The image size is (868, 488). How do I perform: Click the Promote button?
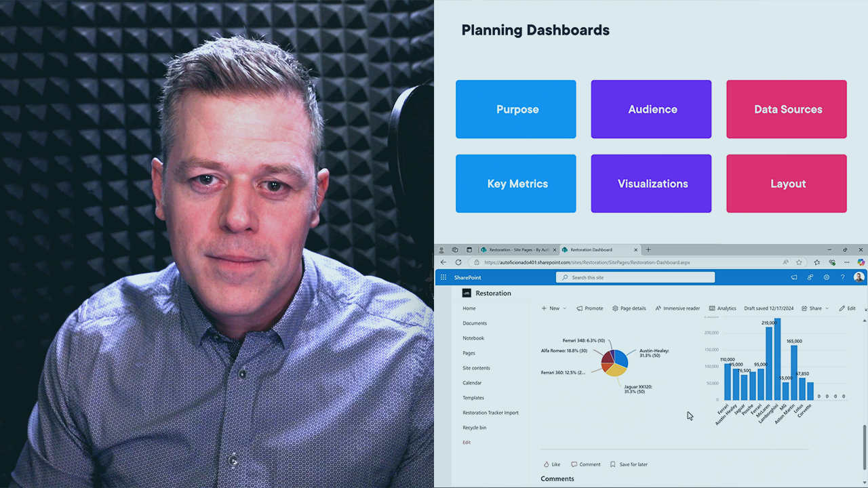click(x=589, y=308)
